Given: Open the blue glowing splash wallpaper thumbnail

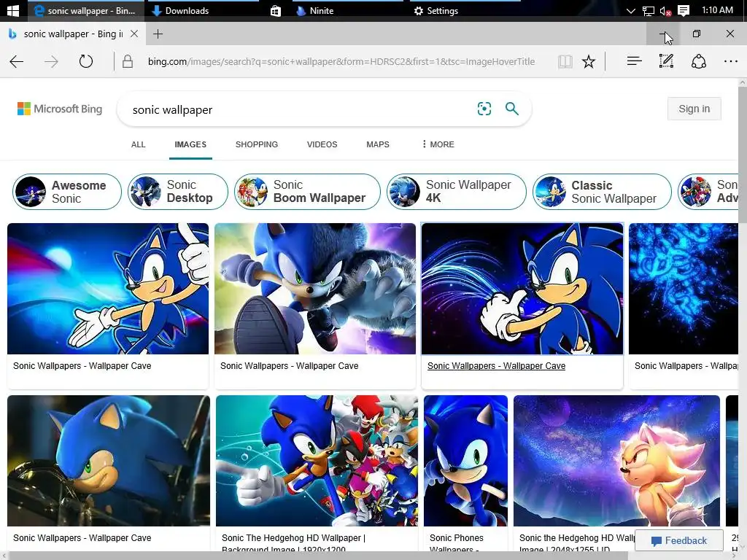Looking at the screenshot, I should (683, 289).
